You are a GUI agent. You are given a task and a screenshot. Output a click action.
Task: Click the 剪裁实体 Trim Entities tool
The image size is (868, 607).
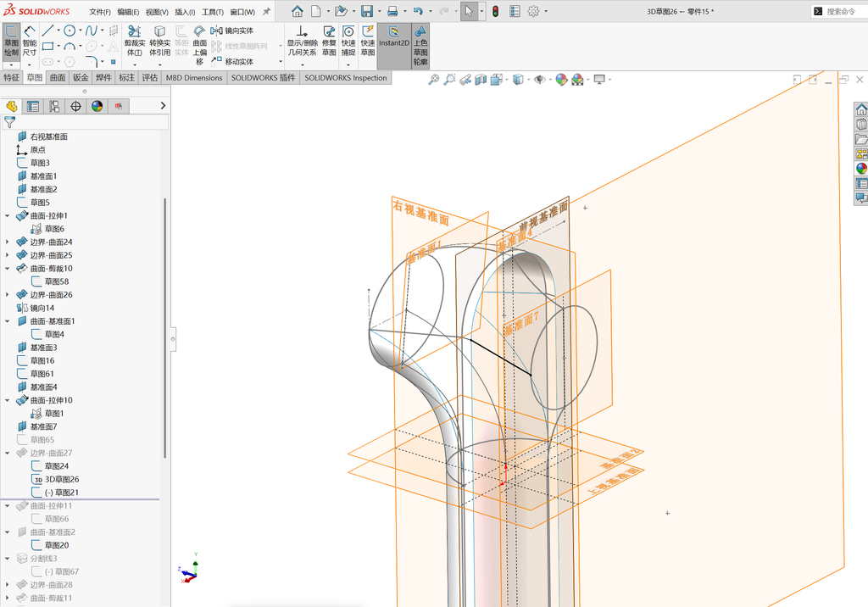(x=135, y=41)
